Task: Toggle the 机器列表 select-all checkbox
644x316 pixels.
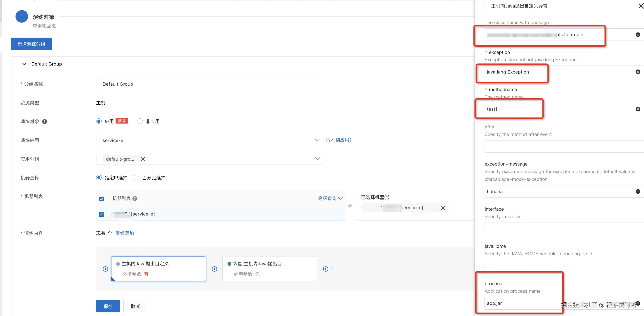Action: tap(102, 199)
